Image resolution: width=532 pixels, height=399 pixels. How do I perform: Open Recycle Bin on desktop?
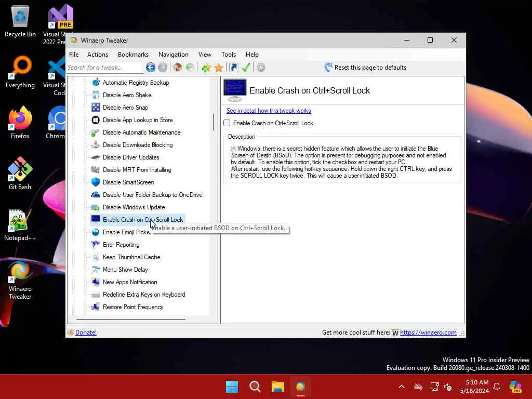(x=20, y=21)
